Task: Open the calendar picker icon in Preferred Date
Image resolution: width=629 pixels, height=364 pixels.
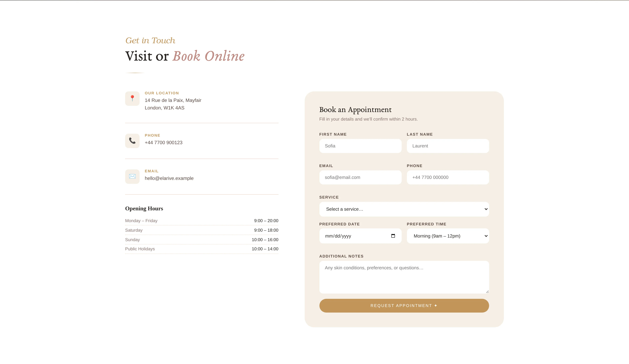Action: coord(393,236)
